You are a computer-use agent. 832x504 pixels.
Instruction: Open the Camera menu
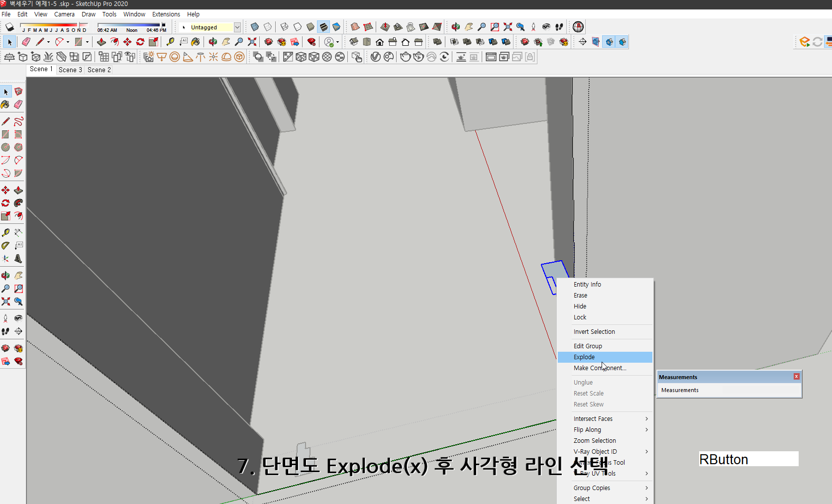[x=64, y=14]
